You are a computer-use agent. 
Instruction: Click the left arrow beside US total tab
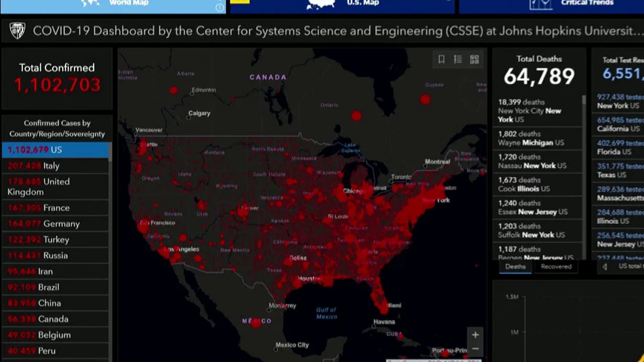coord(605,266)
